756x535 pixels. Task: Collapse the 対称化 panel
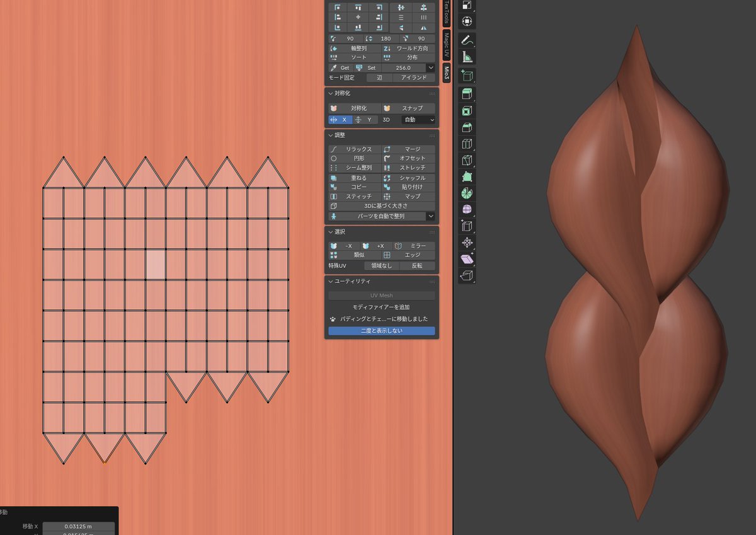(x=330, y=93)
